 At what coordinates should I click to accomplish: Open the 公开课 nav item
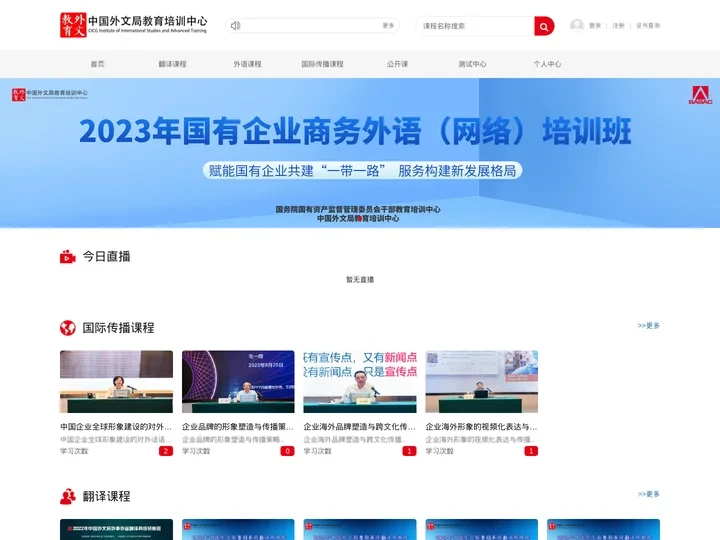coord(397,64)
